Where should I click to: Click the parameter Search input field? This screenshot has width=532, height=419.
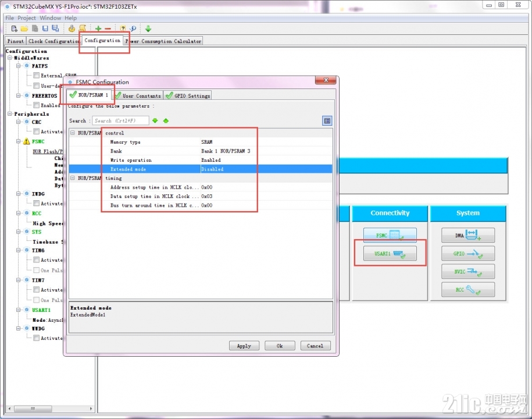point(120,120)
